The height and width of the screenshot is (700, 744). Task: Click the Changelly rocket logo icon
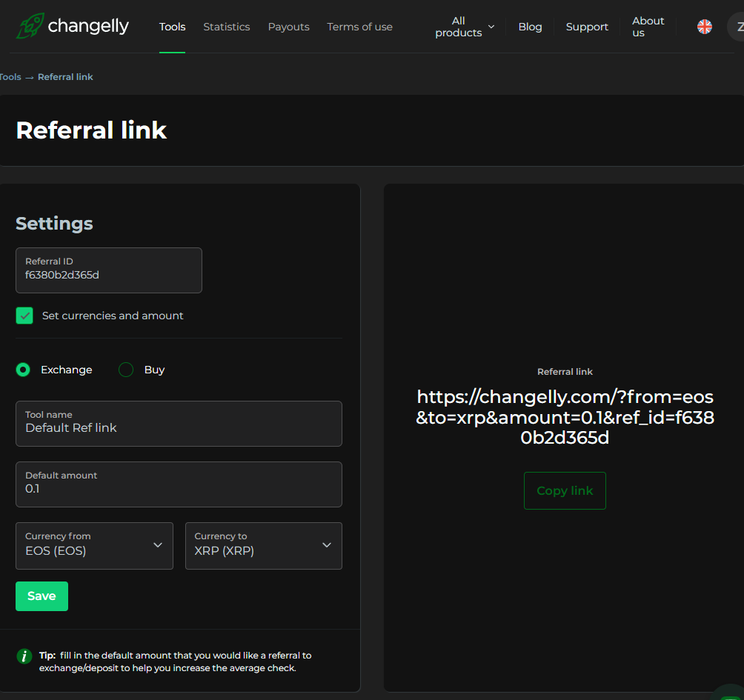tap(30, 26)
